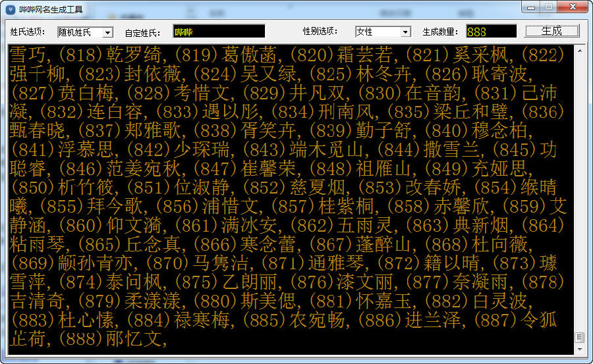Click name entry (830)在音韵
Screen dimensions: 593x364
[x=410, y=93]
